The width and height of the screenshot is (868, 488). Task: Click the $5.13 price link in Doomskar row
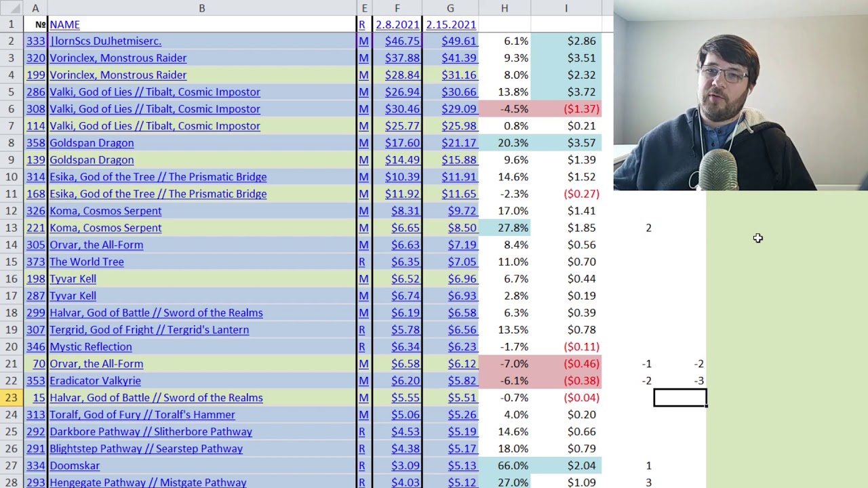(x=462, y=466)
